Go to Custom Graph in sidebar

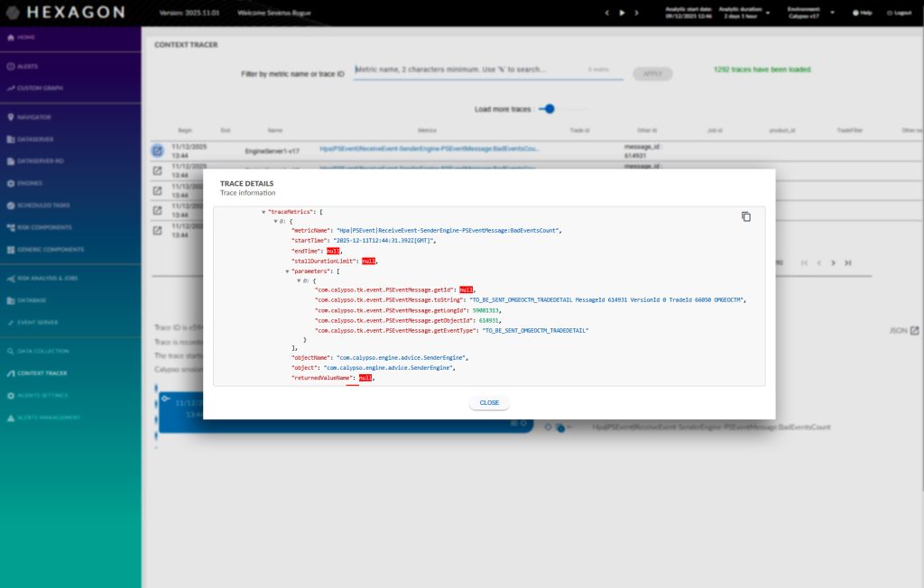pos(39,88)
